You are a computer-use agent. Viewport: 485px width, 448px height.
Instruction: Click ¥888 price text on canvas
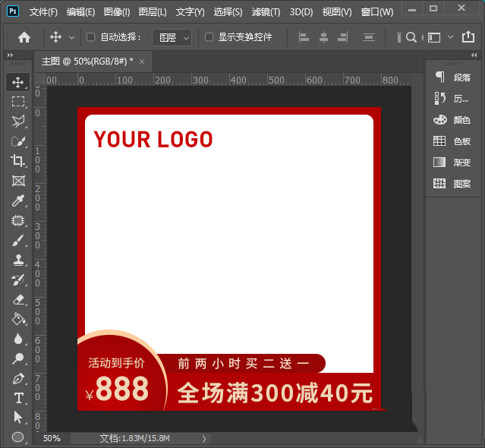[117, 389]
